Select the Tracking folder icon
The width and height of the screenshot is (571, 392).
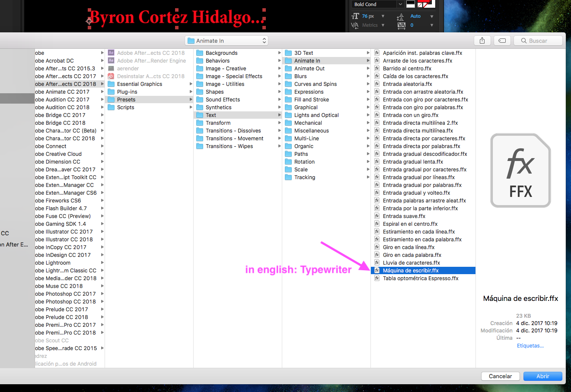[288, 177]
